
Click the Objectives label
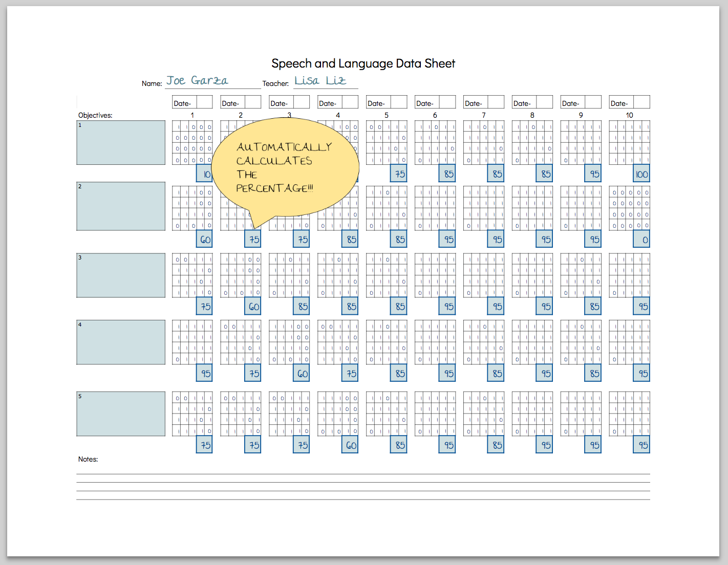95,115
